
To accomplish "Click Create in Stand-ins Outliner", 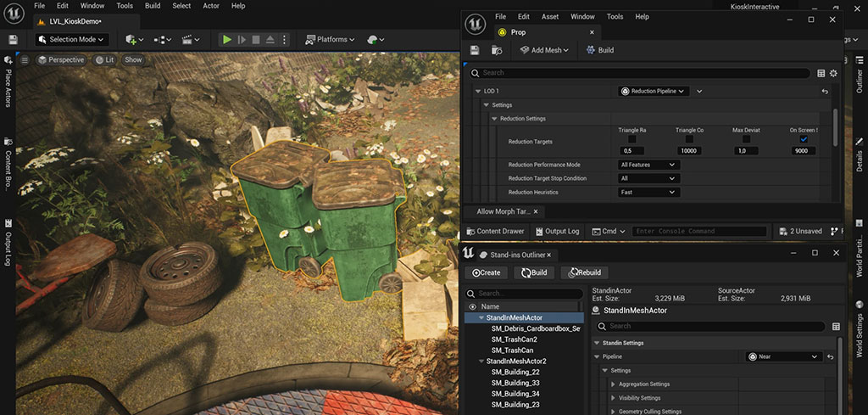I will click(x=486, y=272).
